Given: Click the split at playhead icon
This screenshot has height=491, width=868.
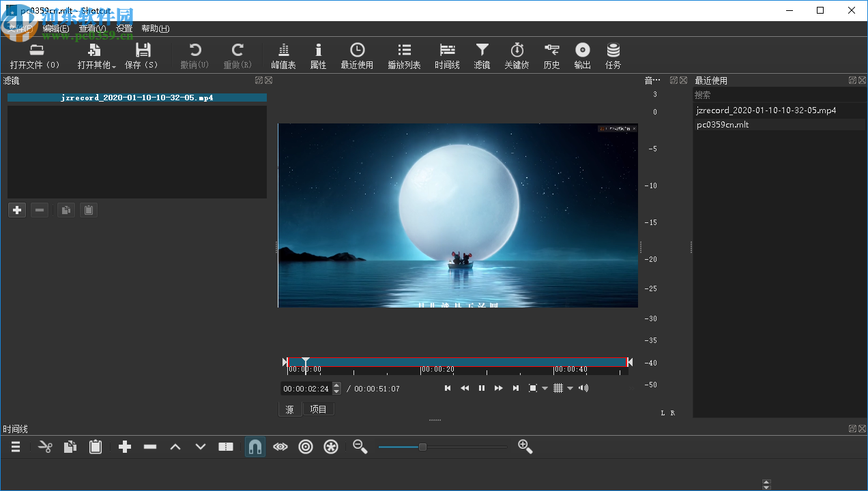Looking at the screenshot, I should pyautogui.click(x=226, y=447).
